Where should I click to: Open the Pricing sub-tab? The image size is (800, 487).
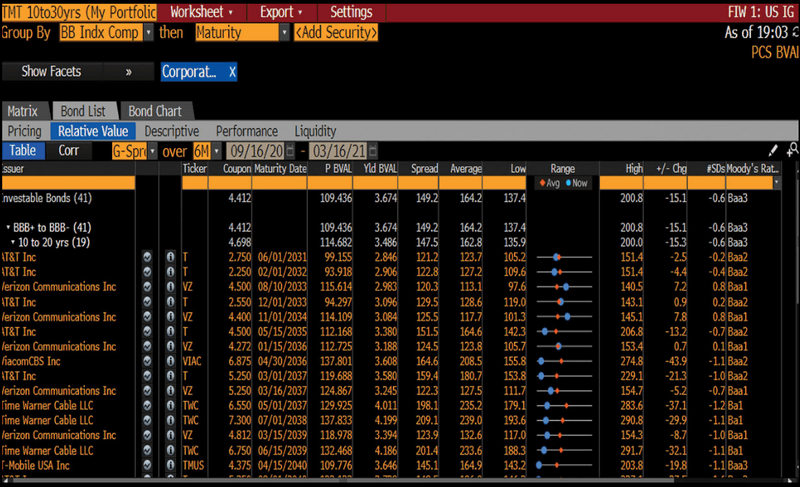24,131
